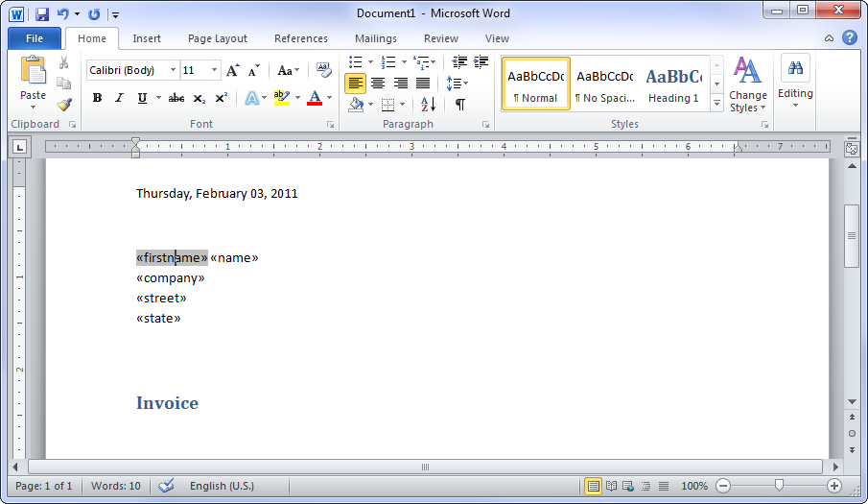Click the Redo icon in quick access

click(x=94, y=14)
